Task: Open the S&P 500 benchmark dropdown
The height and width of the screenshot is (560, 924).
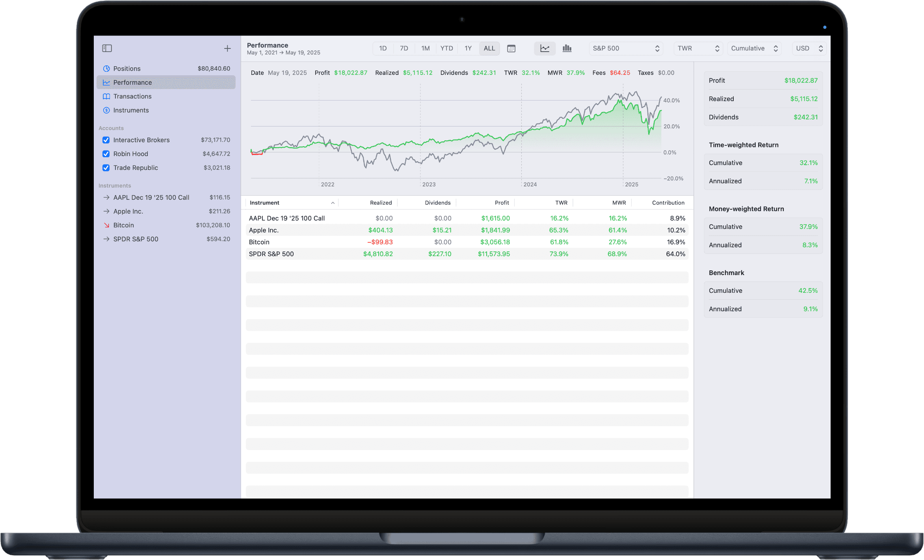Action: (x=626, y=48)
